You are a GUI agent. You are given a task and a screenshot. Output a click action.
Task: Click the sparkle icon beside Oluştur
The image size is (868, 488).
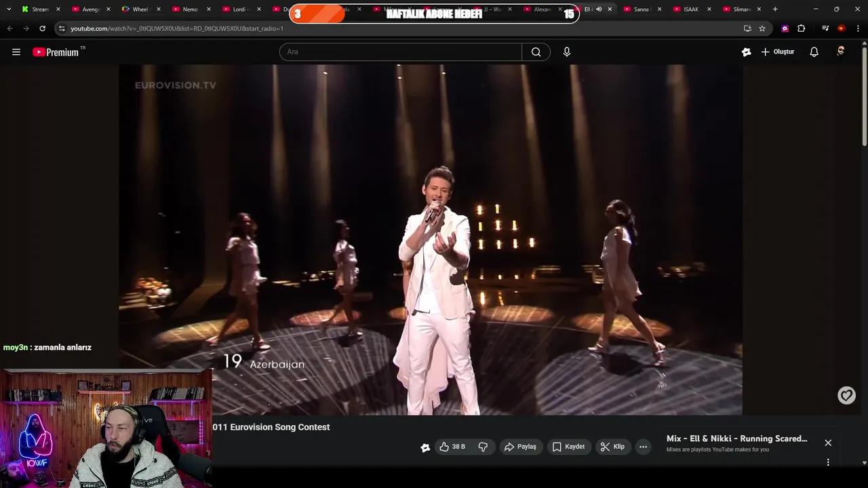[747, 52]
